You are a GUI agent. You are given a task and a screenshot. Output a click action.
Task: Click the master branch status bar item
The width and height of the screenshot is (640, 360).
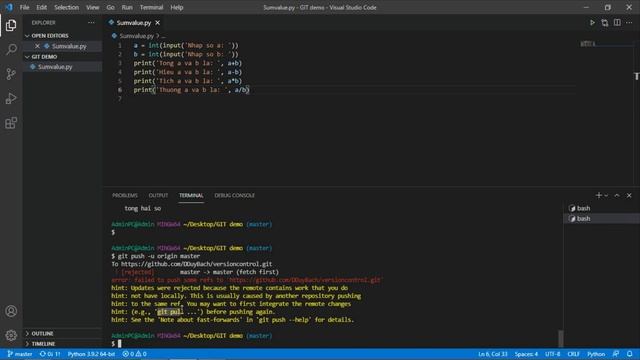[20, 354]
